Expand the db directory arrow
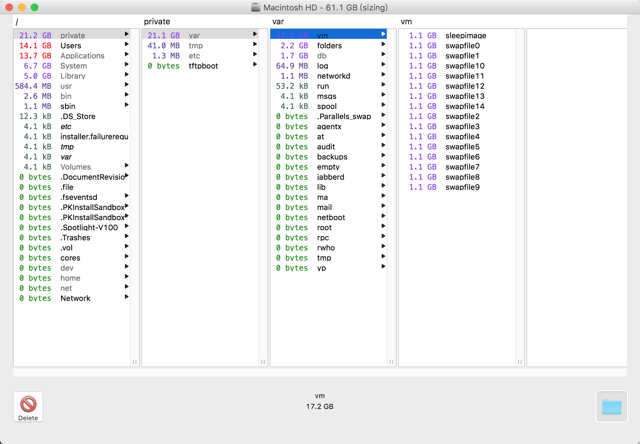 point(383,54)
